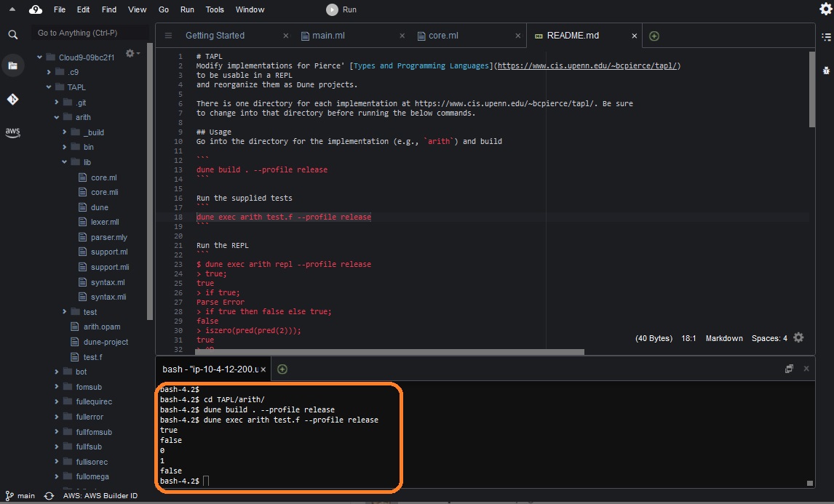The height and width of the screenshot is (504, 834).
Task: Switch to the core.ml editor tab
Action: 443,36
